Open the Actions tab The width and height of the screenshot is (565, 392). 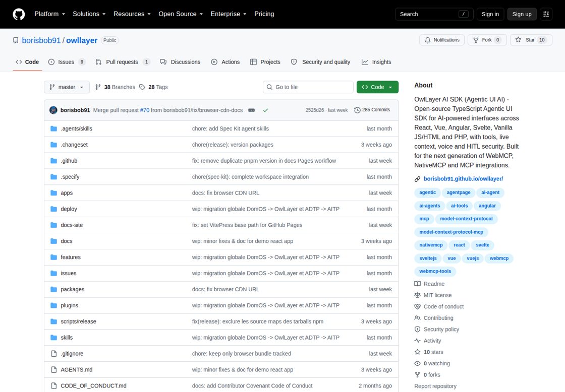pyautogui.click(x=225, y=62)
